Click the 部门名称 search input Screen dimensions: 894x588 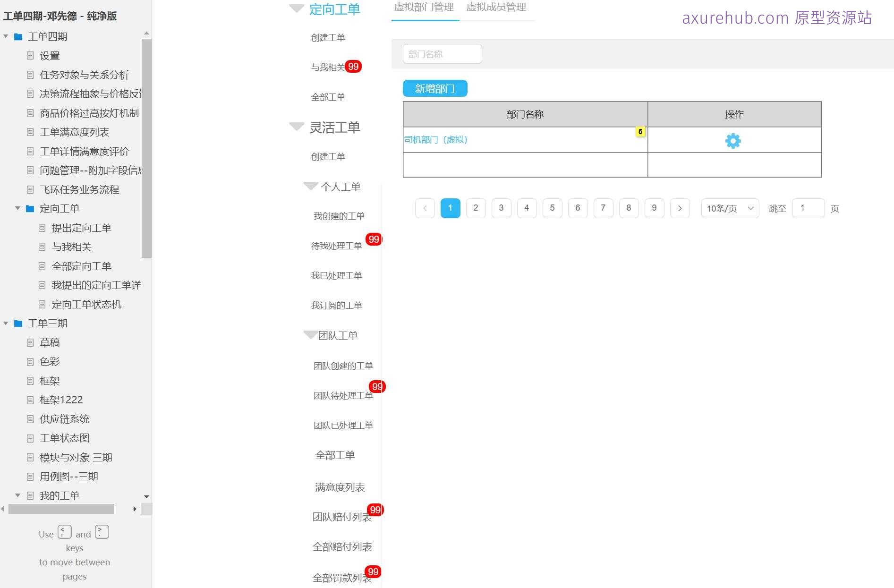pyautogui.click(x=442, y=53)
